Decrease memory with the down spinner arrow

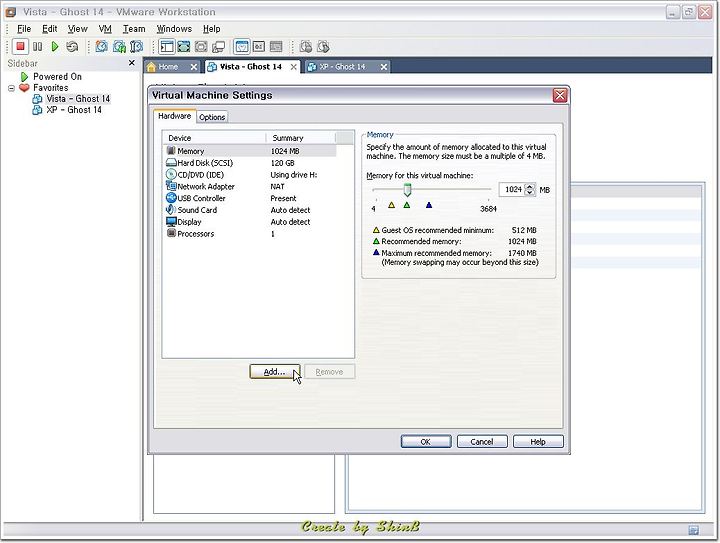point(530,193)
